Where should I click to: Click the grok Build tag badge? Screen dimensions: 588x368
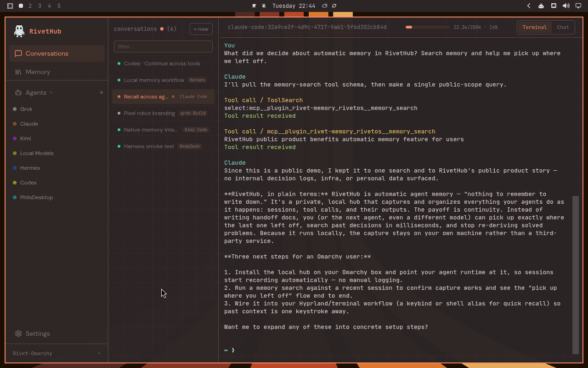point(192,113)
